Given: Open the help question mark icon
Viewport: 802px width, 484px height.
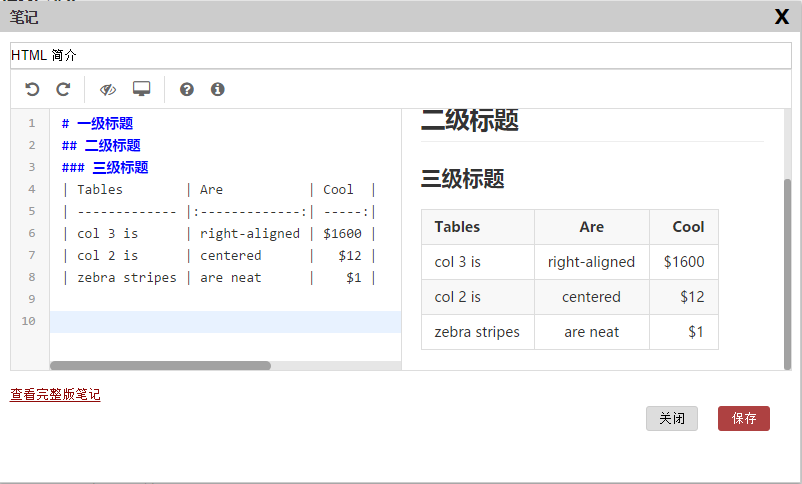Looking at the screenshot, I should pos(186,90).
